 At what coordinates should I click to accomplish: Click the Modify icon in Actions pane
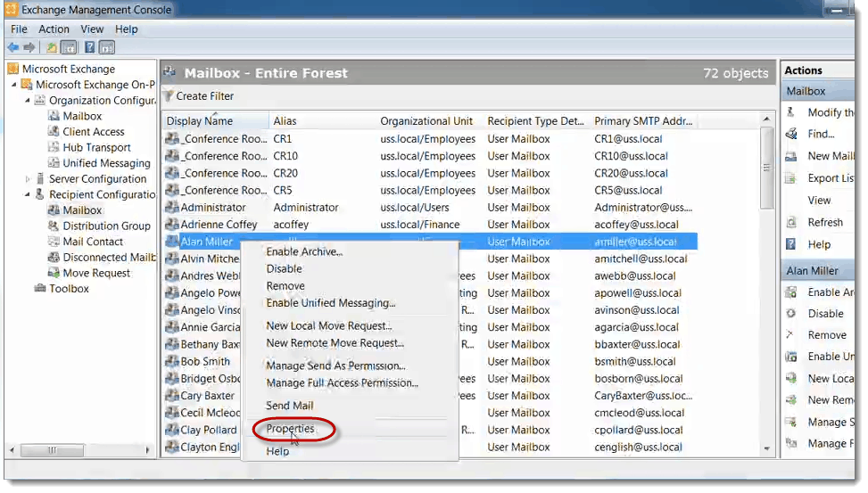pyautogui.click(x=791, y=112)
